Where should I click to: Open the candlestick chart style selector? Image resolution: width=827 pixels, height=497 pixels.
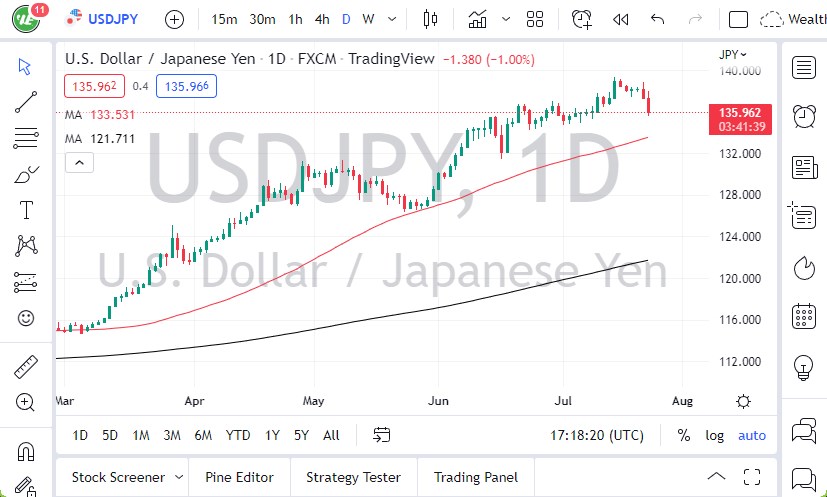[x=431, y=19]
